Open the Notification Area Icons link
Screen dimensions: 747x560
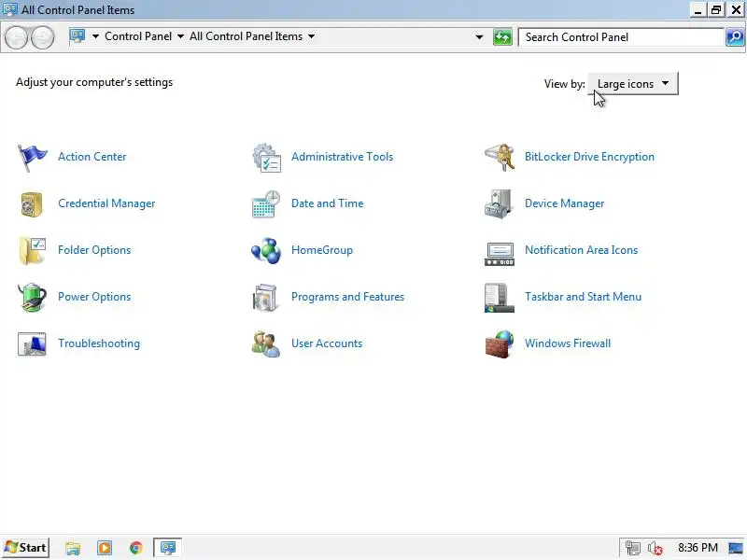pos(581,250)
